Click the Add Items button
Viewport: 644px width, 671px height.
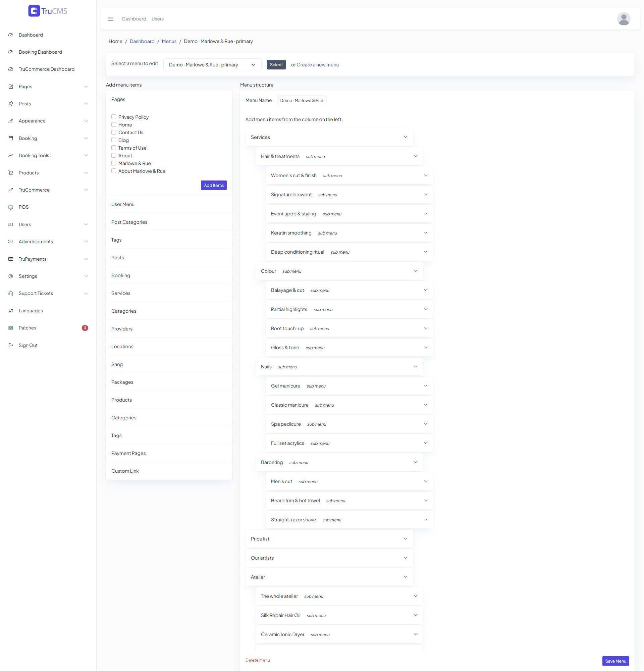(214, 185)
